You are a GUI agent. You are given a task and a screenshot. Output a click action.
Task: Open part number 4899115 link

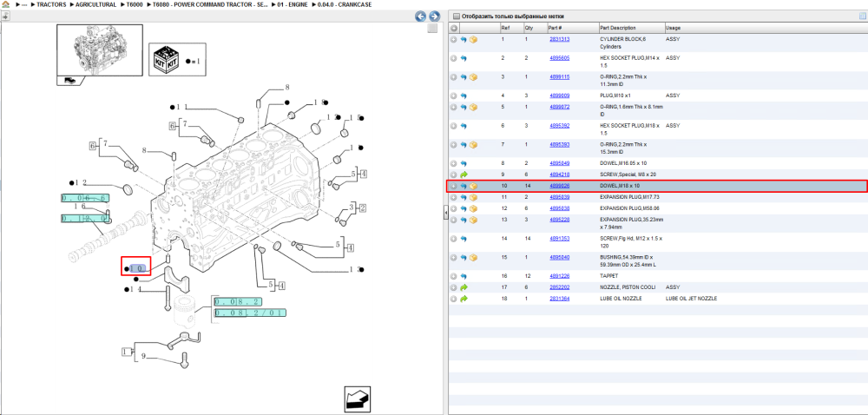point(559,76)
